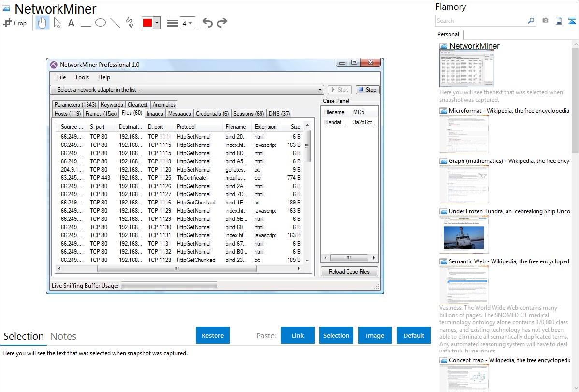Select the arrow pointer tool
The height and width of the screenshot is (392, 579).
click(x=57, y=23)
